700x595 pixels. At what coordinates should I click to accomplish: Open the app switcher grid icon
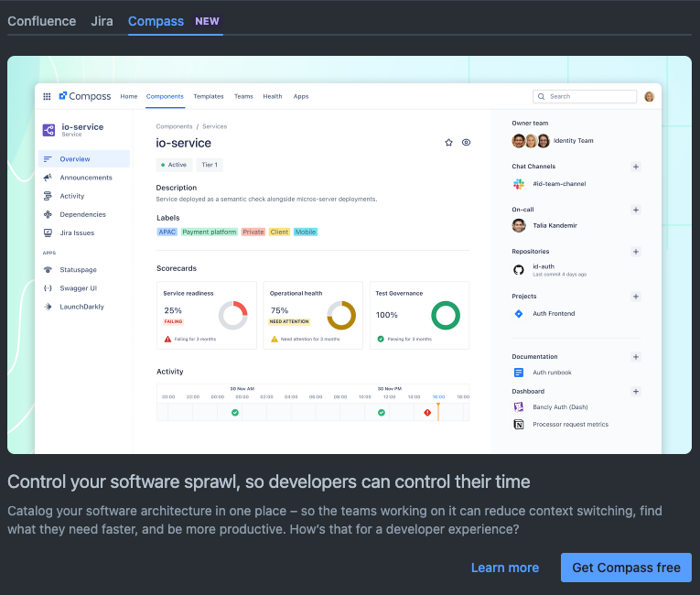pos(47,96)
